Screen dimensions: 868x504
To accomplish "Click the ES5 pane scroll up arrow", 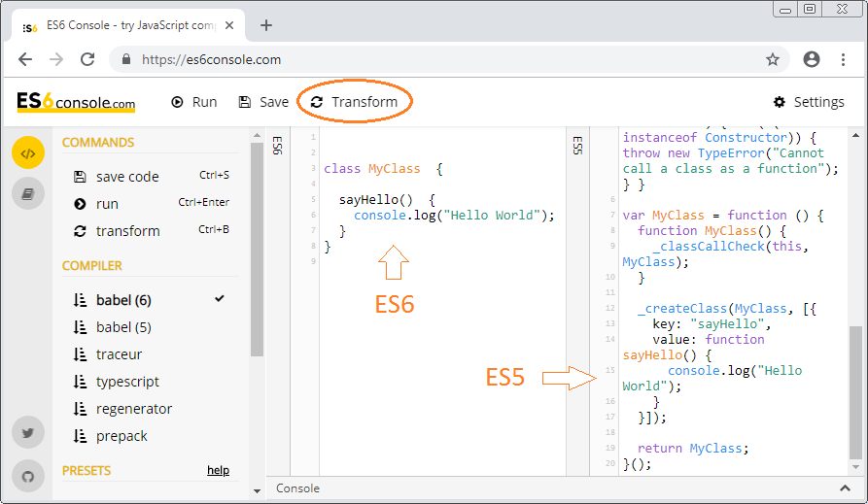I will [855, 136].
